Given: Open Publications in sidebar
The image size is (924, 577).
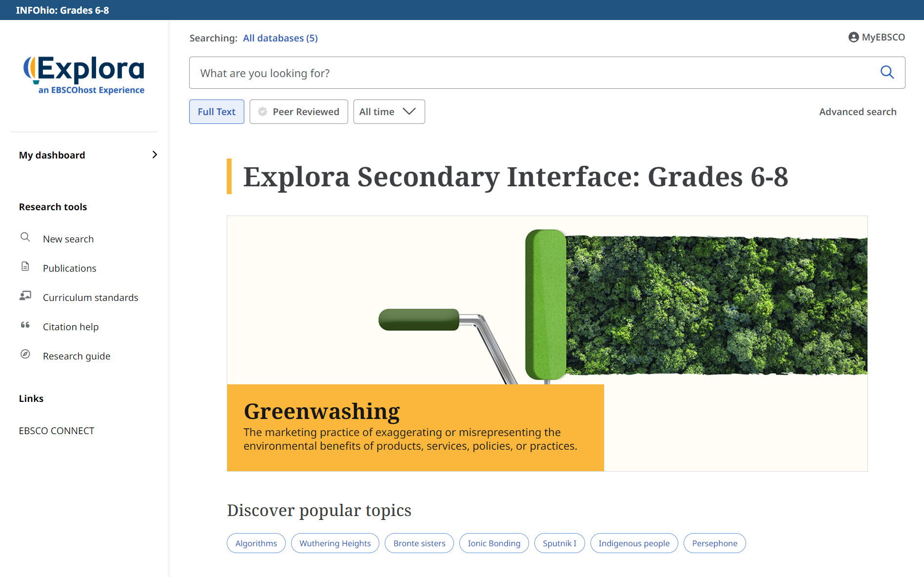Looking at the screenshot, I should click(70, 268).
